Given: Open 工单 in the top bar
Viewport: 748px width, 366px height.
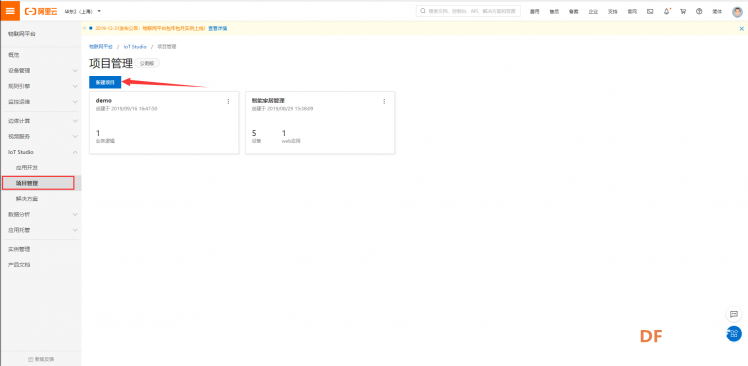Looking at the screenshot, I should (554, 11).
